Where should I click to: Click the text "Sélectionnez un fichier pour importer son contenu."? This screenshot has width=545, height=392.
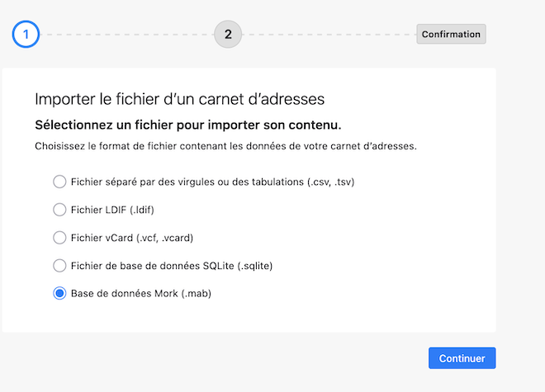tap(188, 125)
